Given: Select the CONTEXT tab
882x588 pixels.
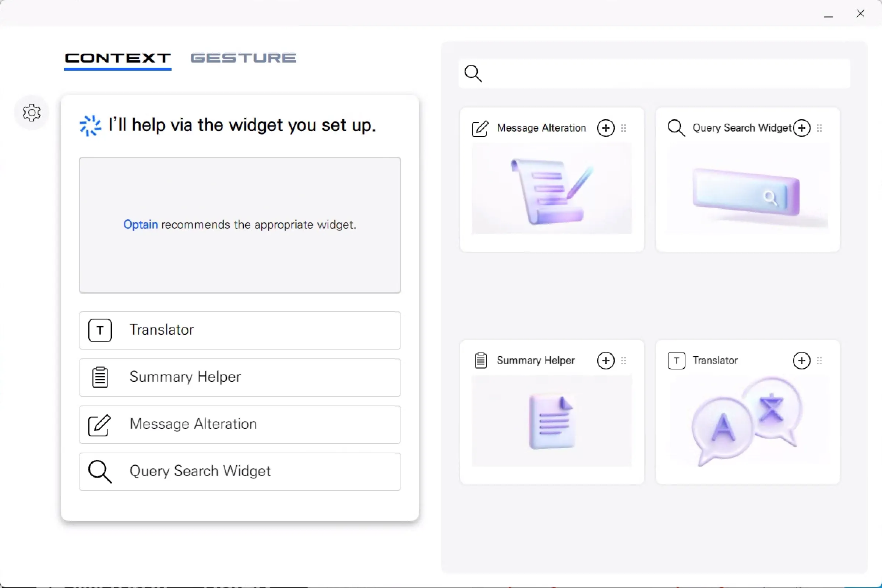Looking at the screenshot, I should point(117,58).
